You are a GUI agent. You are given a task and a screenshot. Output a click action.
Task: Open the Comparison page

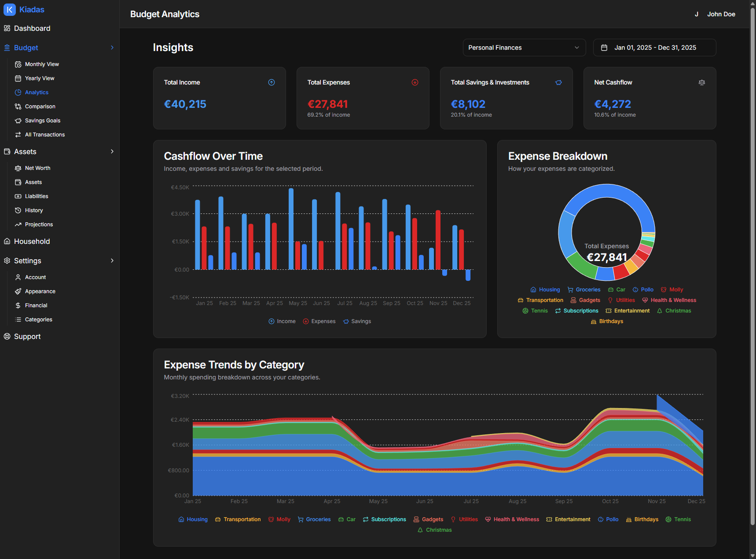coord(40,107)
